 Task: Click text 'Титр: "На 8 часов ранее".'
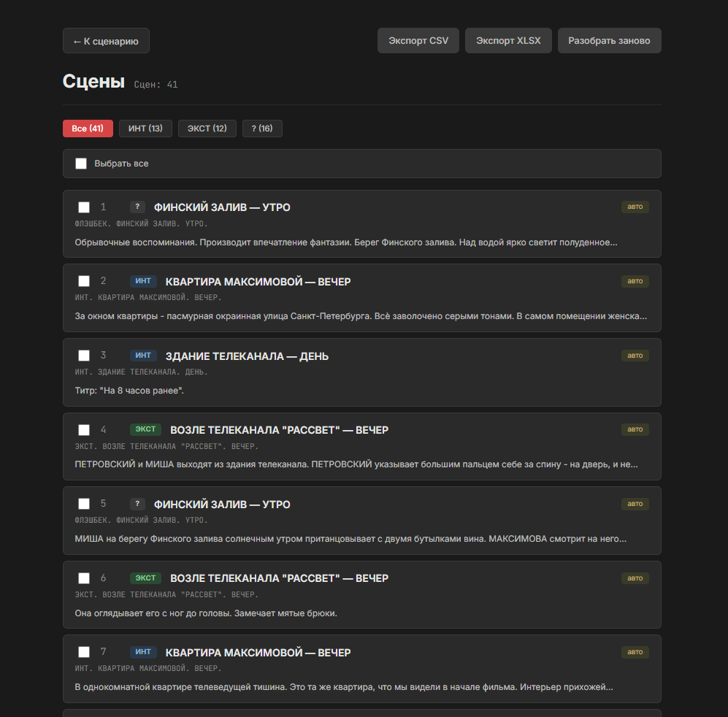pos(129,391)
